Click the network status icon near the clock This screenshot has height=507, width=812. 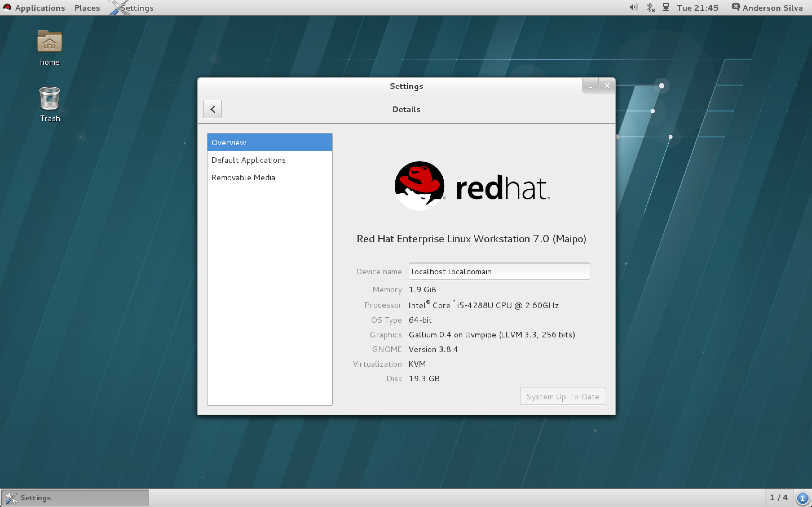coord(666,7)
